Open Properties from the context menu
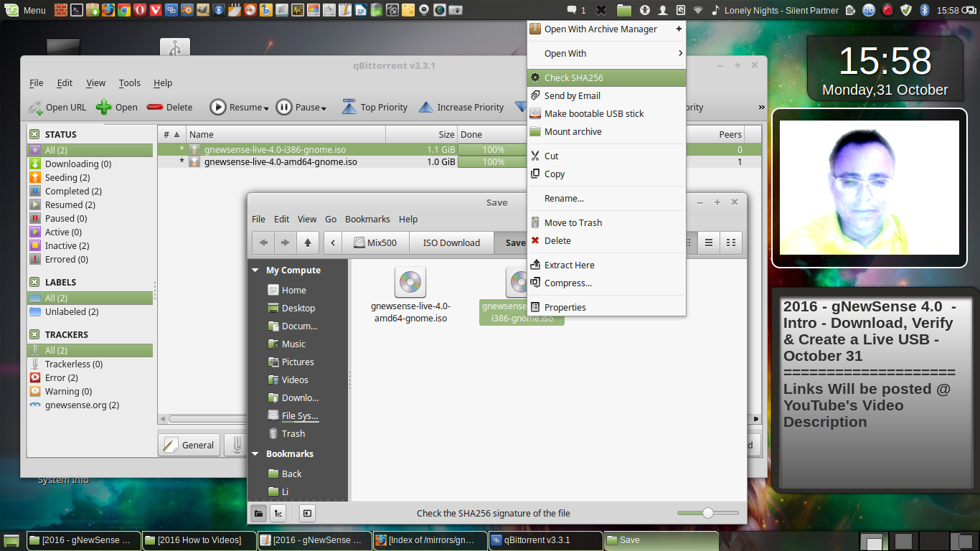980x551 pixels. click(x=606, y=307)
